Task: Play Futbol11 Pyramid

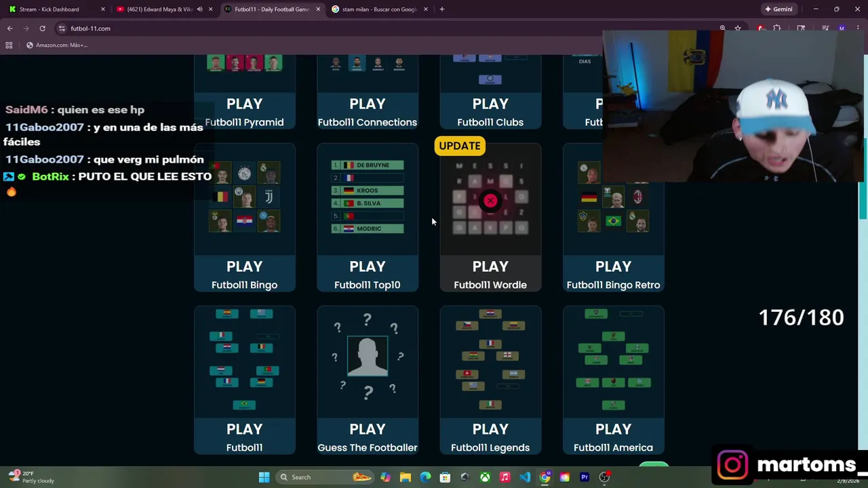Action: click(244, 104)
